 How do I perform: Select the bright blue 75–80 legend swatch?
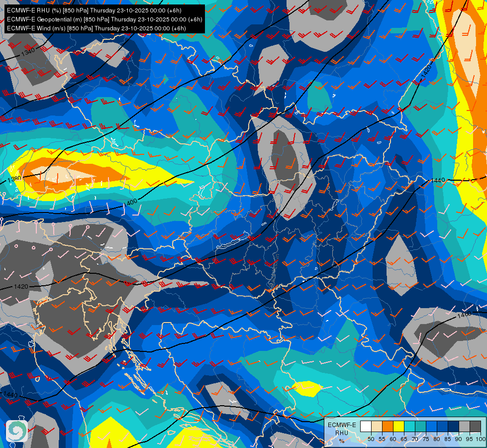(x=431, y=427)
